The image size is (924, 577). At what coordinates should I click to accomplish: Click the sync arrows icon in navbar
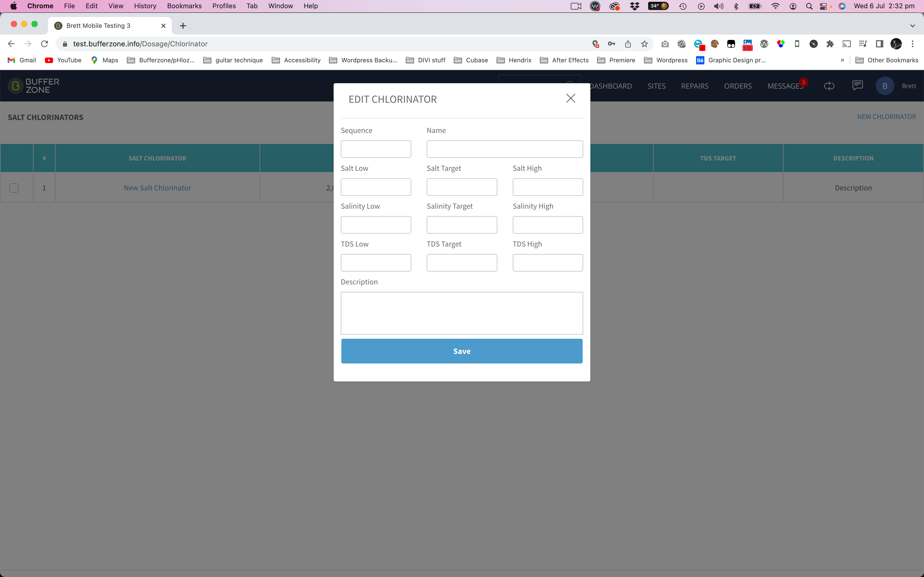(829, 86)
